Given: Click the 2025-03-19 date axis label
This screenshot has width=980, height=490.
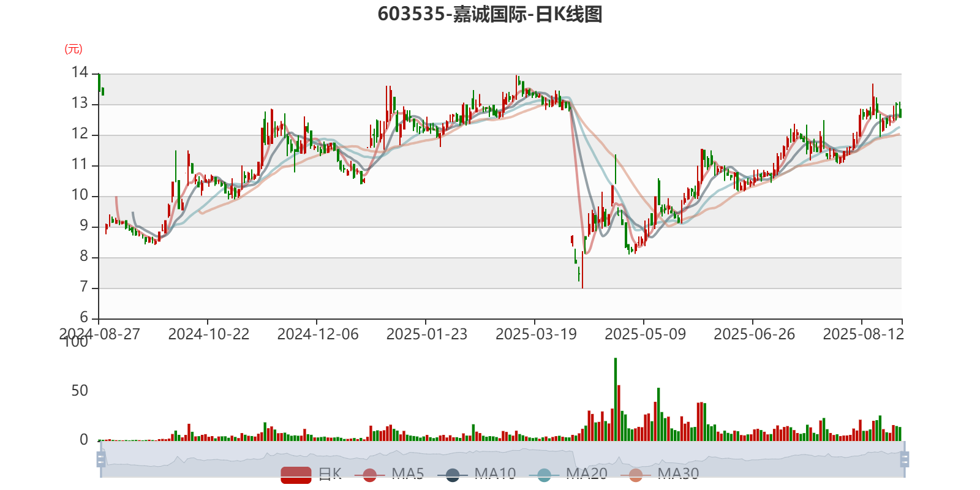Looking at the screenshot, I should 536,334.
